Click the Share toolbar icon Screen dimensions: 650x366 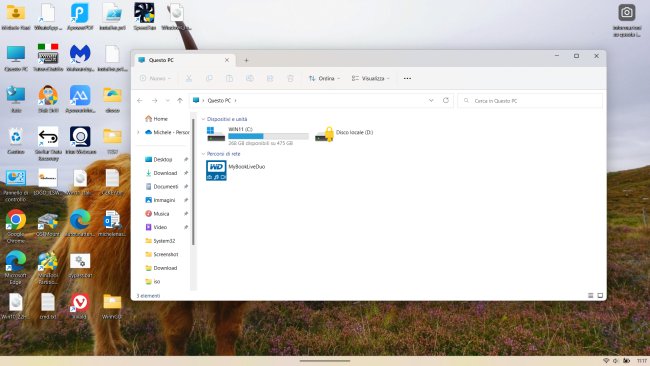(x=270, y=78)
